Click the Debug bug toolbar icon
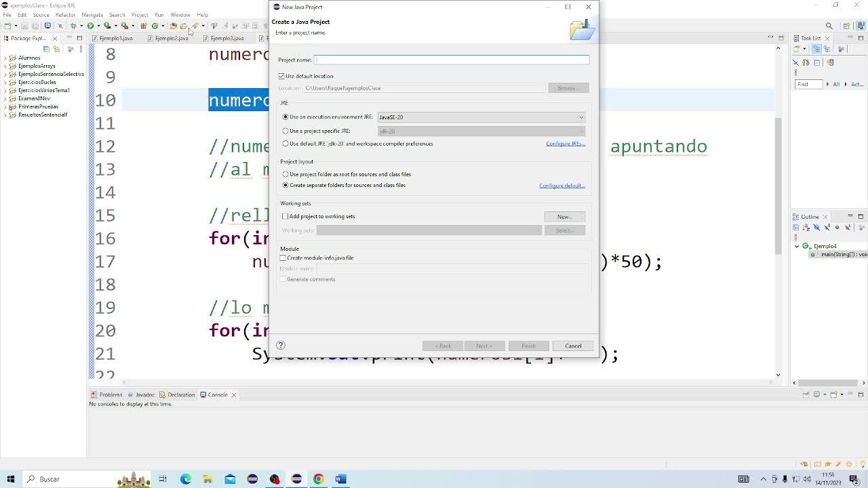This screenshot has height=488, width=868. (x=73, y=26)
